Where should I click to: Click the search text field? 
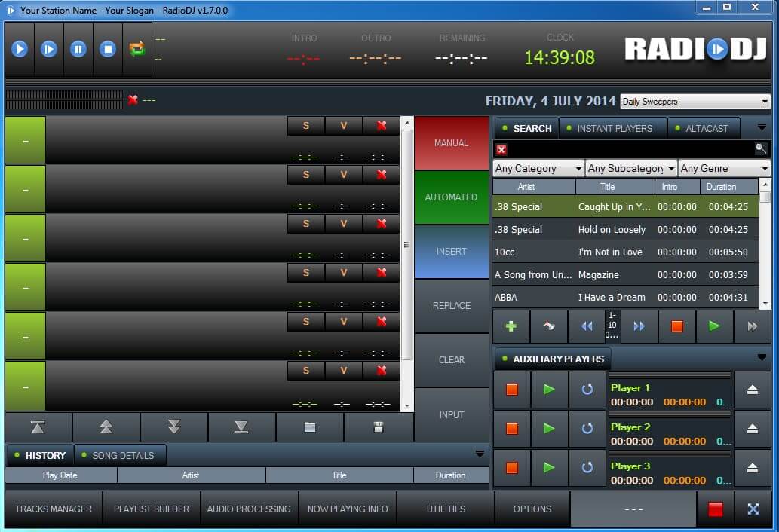point(630,150)
